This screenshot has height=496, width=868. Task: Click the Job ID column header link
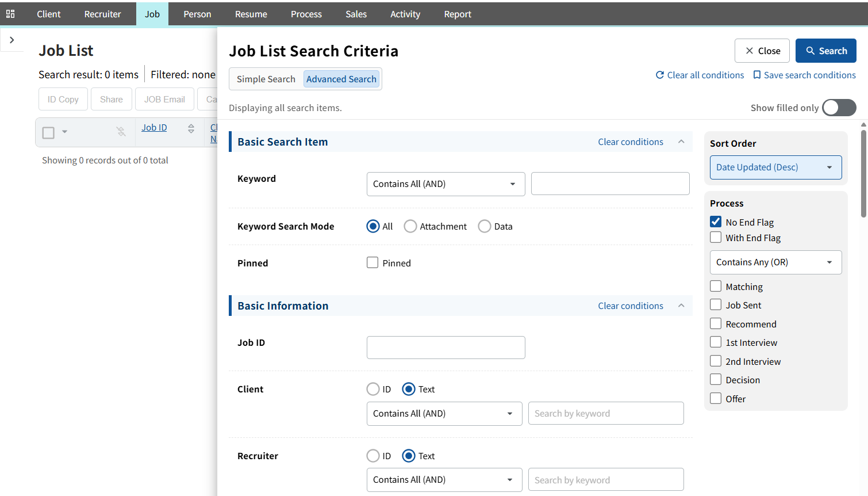[x=154, y=127]
